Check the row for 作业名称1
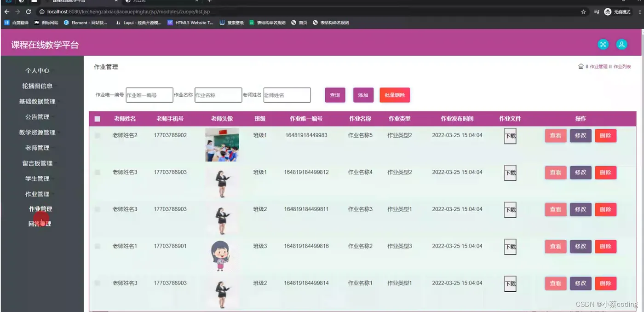Viewport: 644px width, 312px height. coord(97,283)
